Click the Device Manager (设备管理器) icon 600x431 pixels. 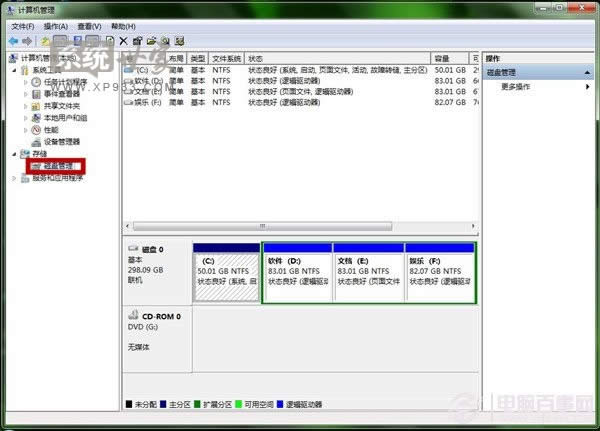[36, 142]
